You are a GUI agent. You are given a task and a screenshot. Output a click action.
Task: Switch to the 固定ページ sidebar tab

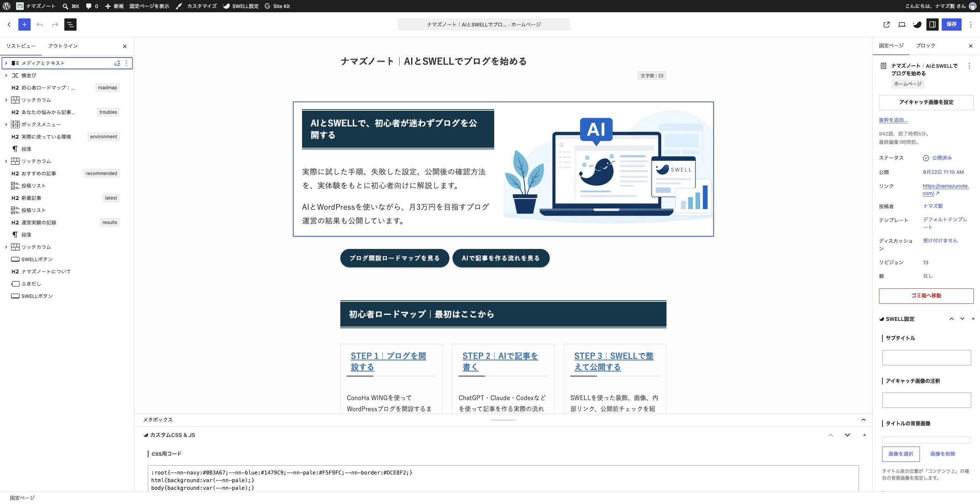point(891,46)
